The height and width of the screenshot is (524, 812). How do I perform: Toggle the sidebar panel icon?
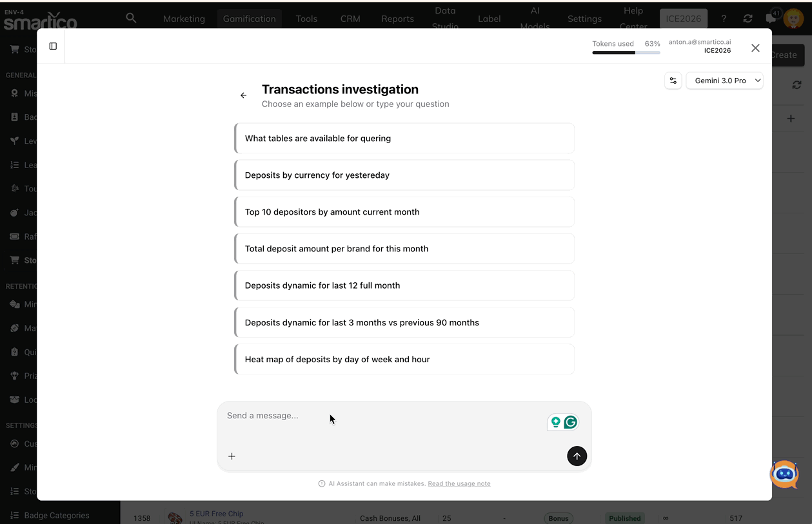[53, 46]
